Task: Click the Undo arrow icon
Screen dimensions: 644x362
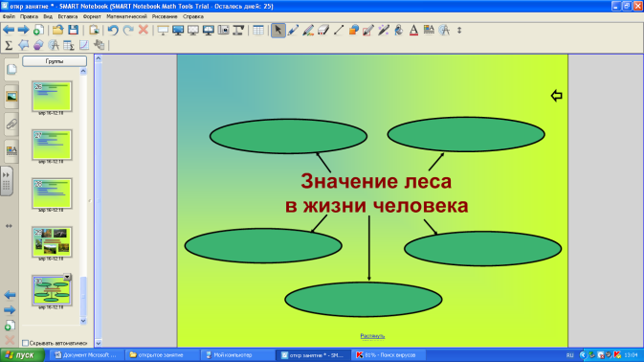Action: [x=113, y=30]
